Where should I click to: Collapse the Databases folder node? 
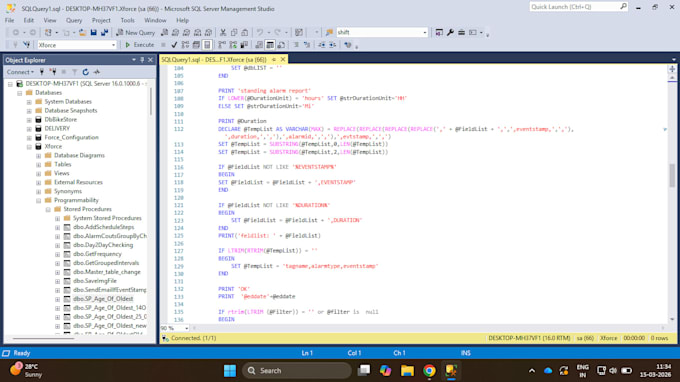tap(20, 93)
